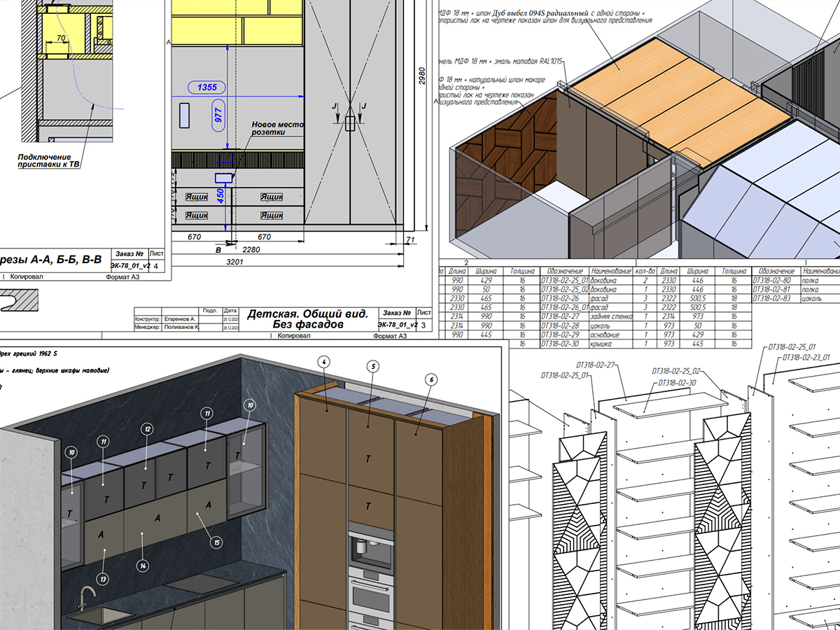
Task: Click balloon number 15
Action: click(x=216, y=542)
